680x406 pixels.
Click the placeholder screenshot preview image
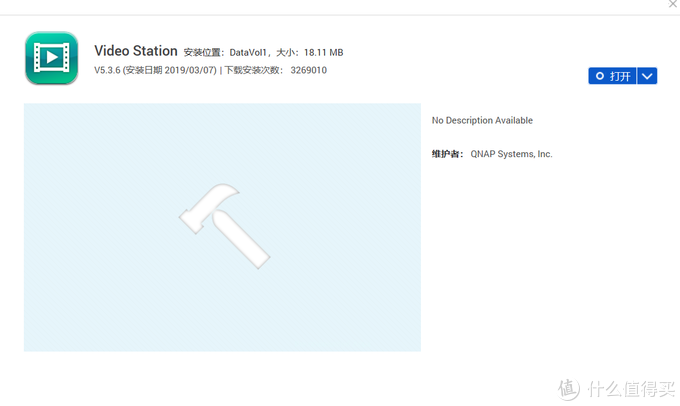(222, 227)
